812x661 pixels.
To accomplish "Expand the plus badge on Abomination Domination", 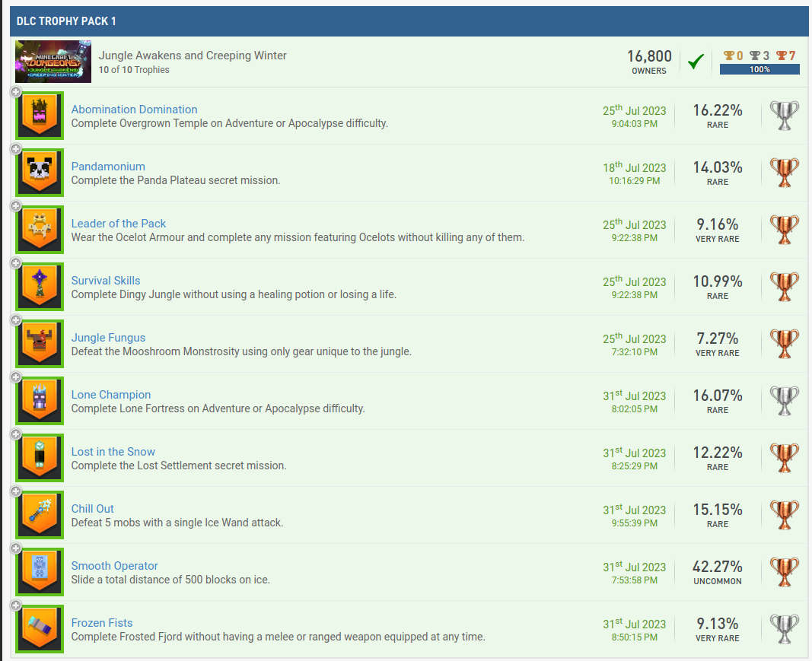I will coord(15,93).
